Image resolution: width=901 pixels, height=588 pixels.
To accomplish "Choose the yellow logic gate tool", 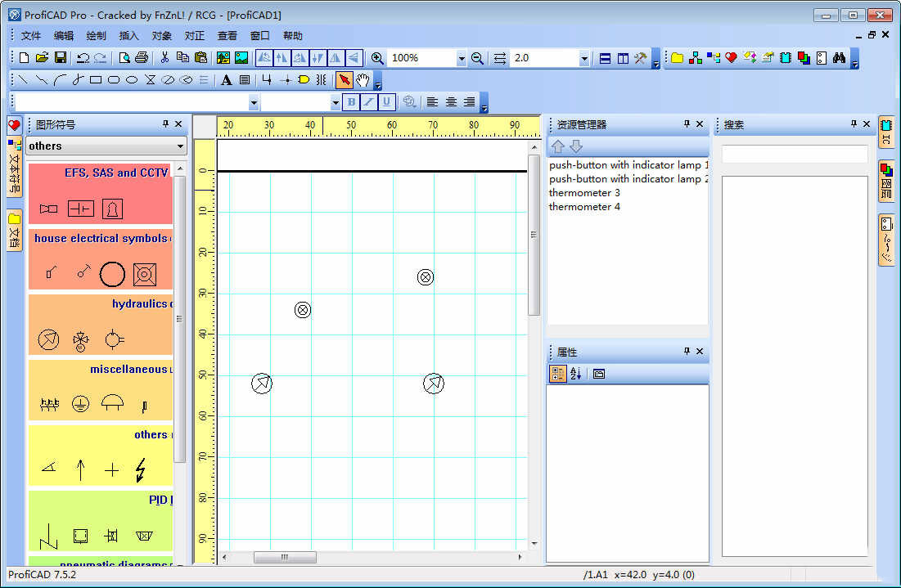I will [x=304, y=80].
